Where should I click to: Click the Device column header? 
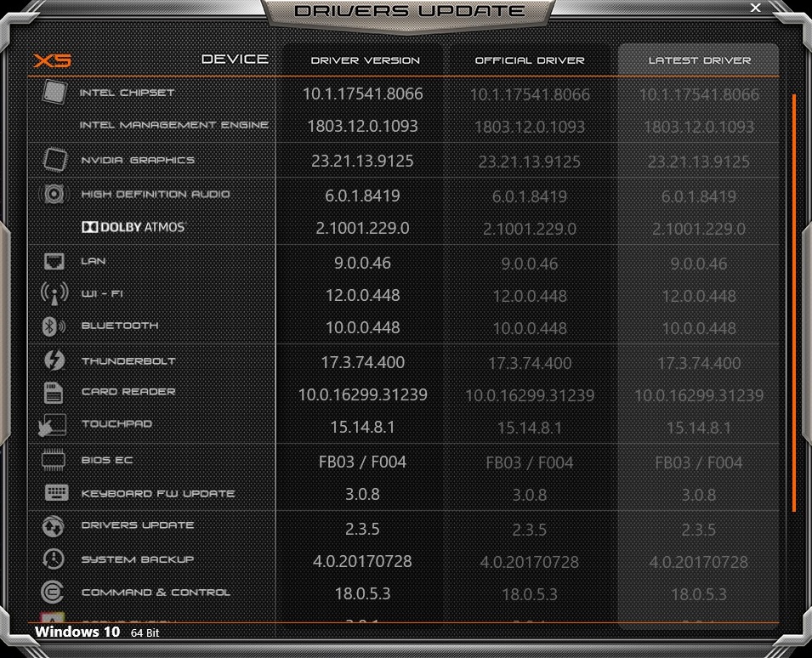pyautogui.click(x=235, y=59)
